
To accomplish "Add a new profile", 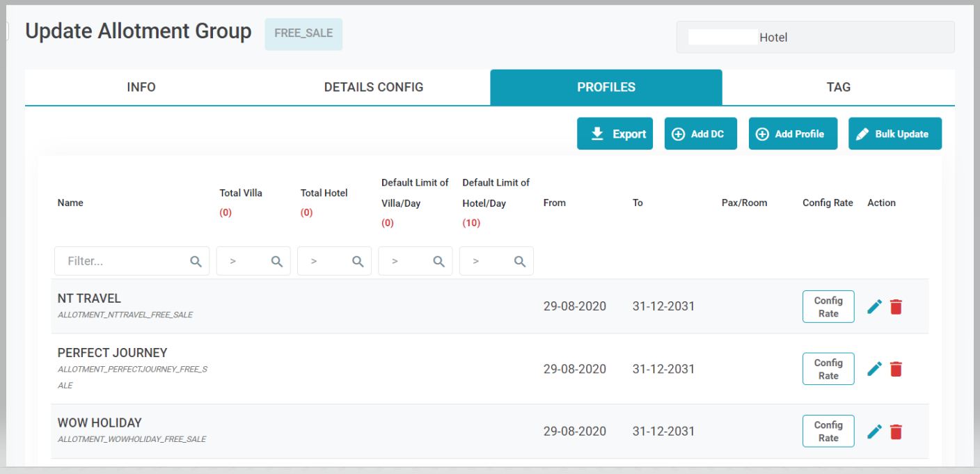I will pyautogui.click(x=793, y=134).
